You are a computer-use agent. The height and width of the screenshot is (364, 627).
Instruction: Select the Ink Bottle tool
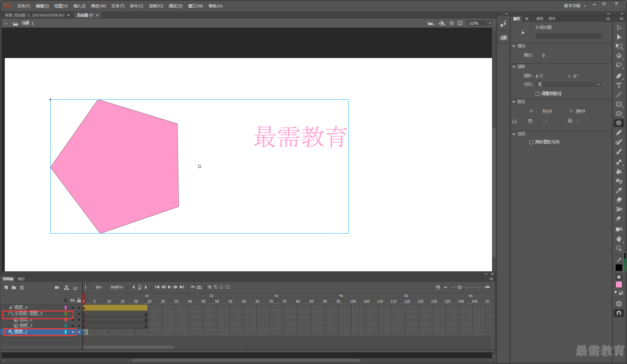point(619,181)
